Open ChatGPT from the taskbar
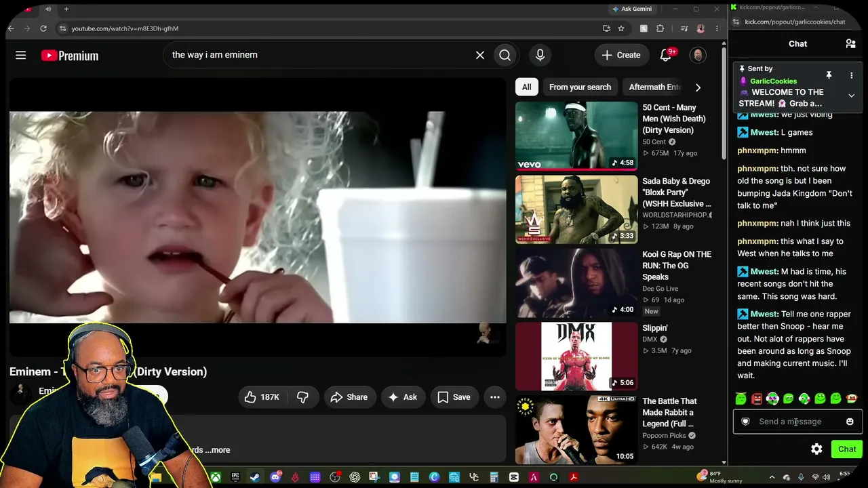 pos(355,477)
